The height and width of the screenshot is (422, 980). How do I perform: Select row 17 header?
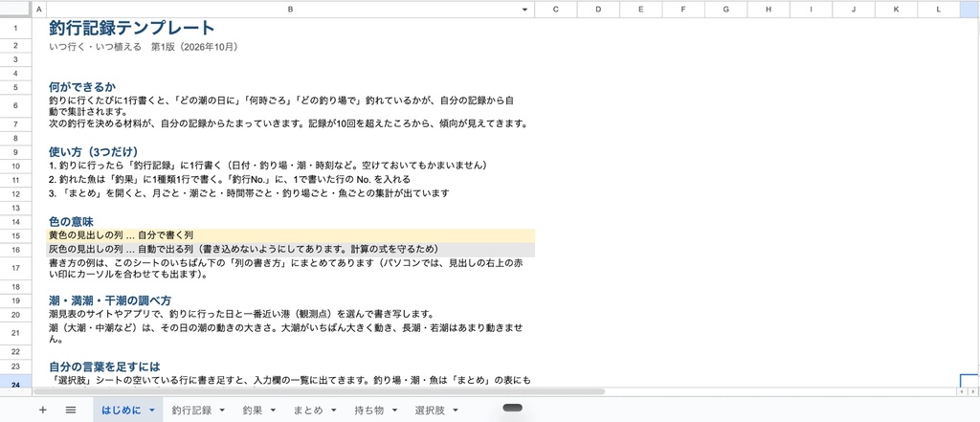pyautogui.click(x=16, y=268)
